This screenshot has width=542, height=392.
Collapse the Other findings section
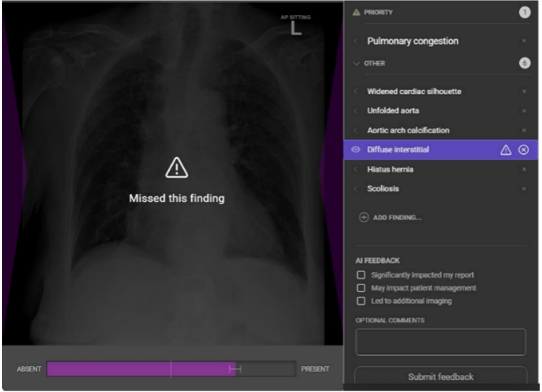pyautogui.click(x=357, y=63)
